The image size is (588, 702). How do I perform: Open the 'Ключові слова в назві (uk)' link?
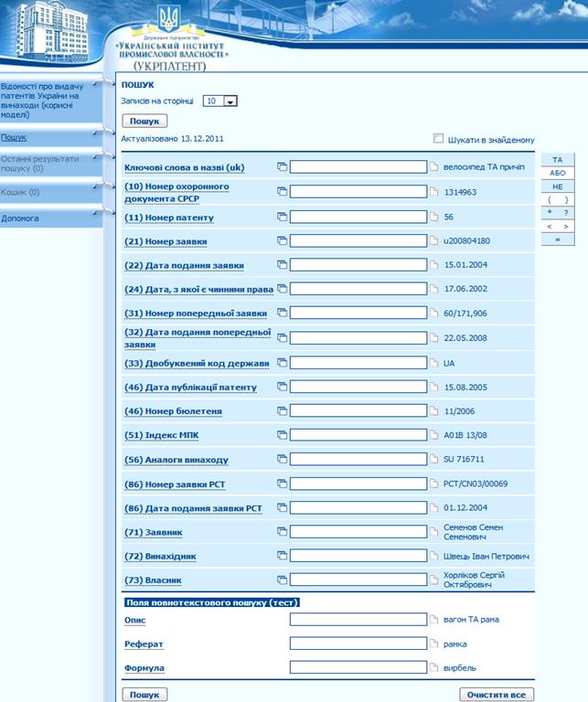tap(185, 167)
